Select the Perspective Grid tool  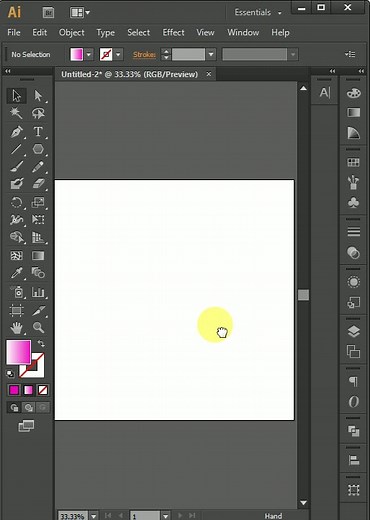[38, 237]
